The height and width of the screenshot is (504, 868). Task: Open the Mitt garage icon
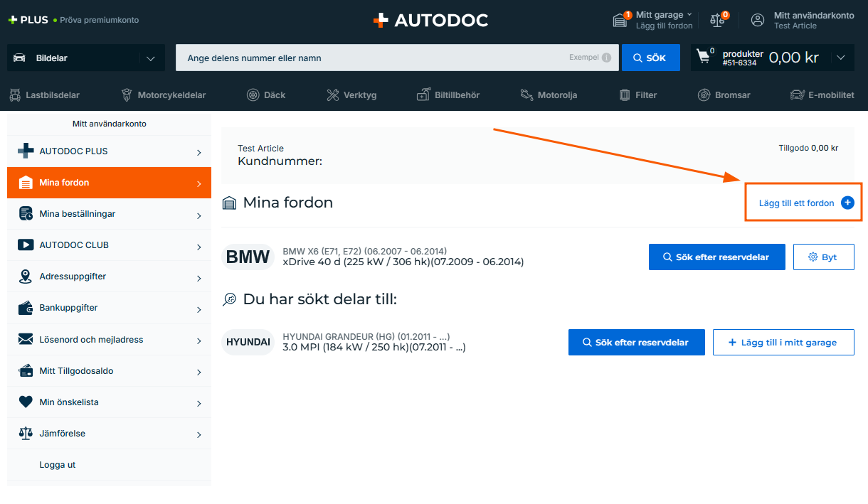click(x=620, y=20)
